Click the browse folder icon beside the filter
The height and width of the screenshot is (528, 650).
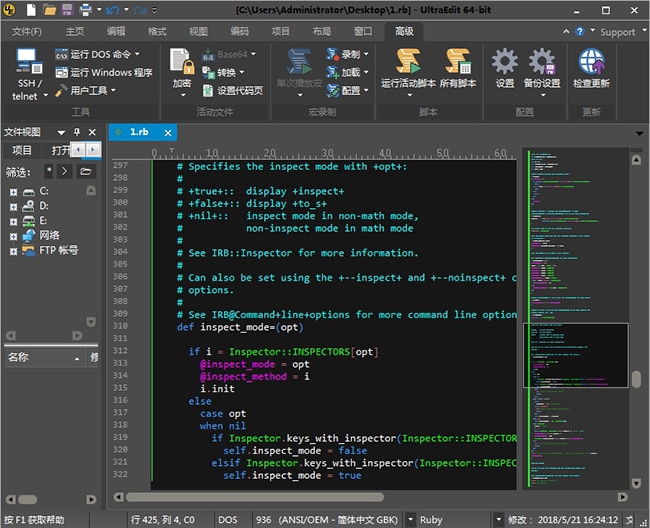pyautogui.click(x=86, y=171)
